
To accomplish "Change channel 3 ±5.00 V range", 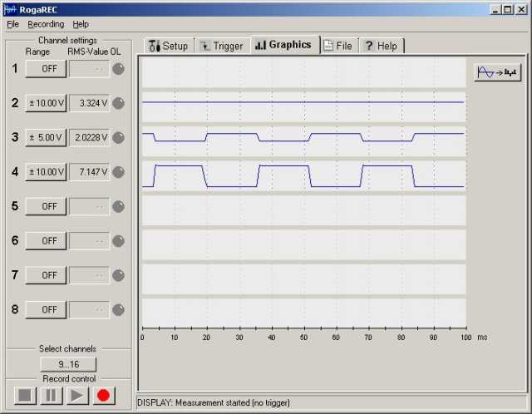I will pos(46,138).
